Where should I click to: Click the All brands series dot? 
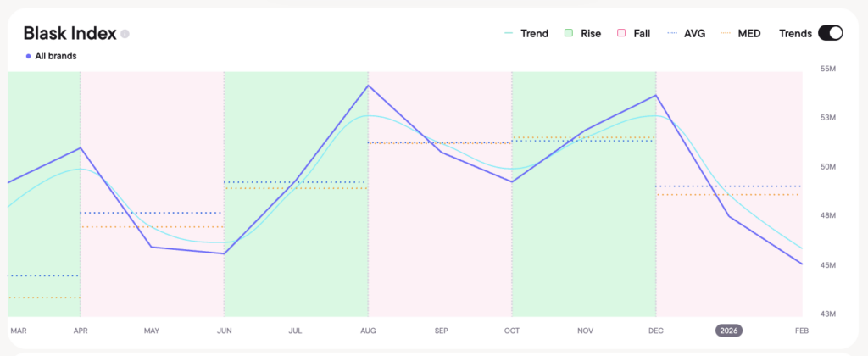[28, 56]
